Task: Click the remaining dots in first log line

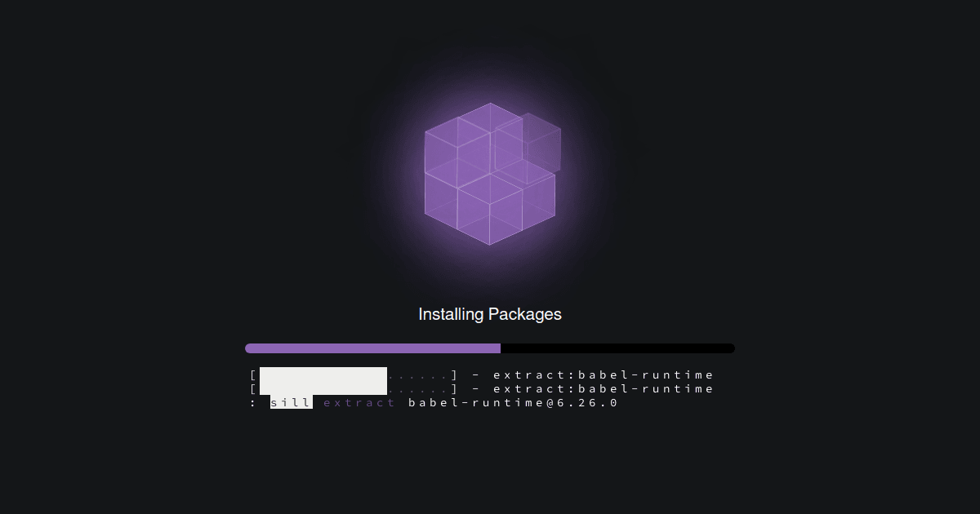Action: pos(417,377)
